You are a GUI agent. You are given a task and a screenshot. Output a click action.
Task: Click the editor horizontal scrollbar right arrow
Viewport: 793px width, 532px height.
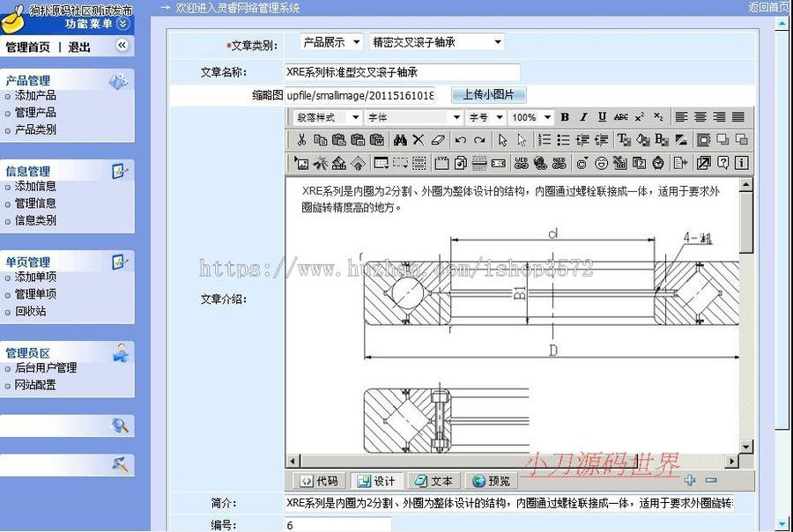[731, 461]
